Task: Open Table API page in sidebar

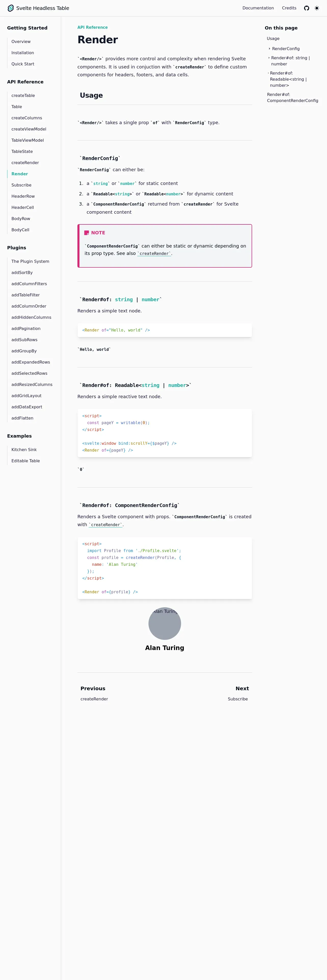Action: click(x=17, y=107)
